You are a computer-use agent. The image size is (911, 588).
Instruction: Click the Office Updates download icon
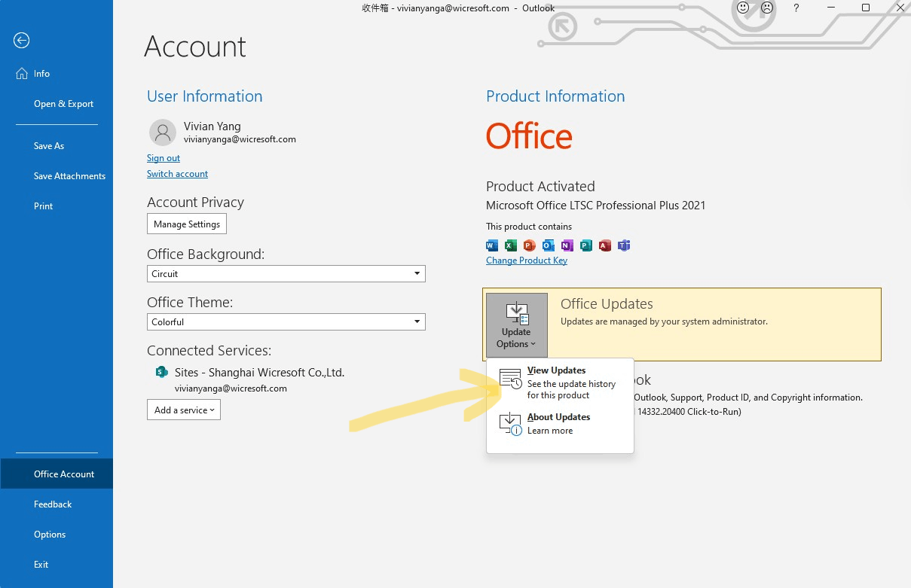point(516,311)
